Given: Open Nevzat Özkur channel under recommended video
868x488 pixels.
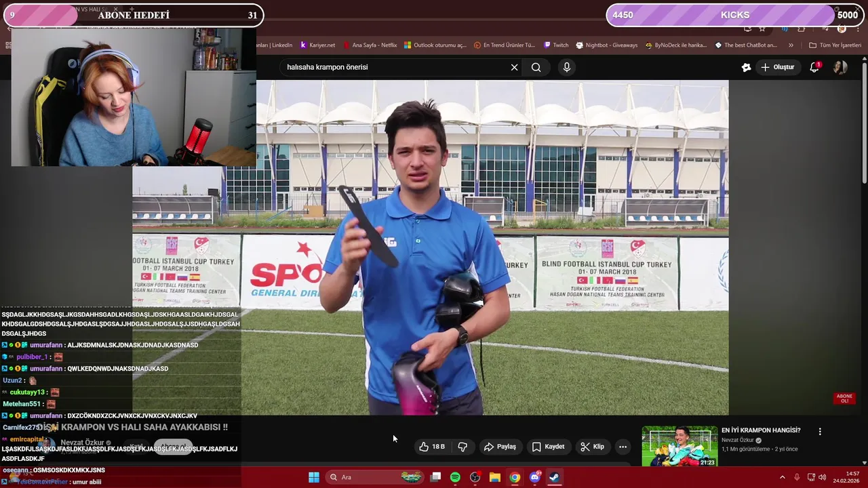Looking at the screenshot, I should 737,441.
